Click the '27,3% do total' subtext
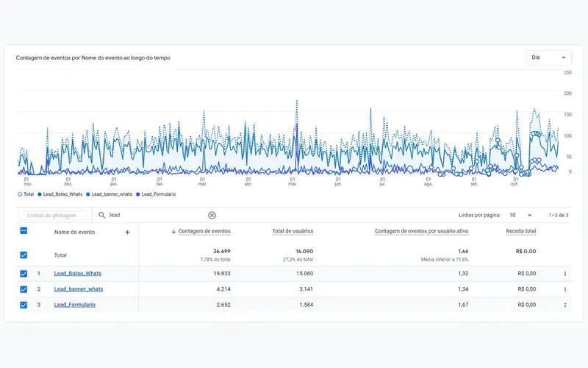 tap(298, 260)
